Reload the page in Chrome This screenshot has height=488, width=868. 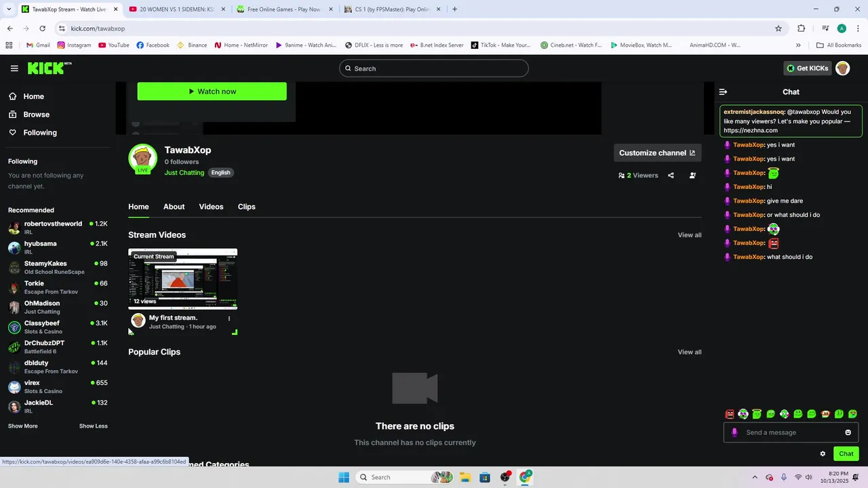[42, 28]
